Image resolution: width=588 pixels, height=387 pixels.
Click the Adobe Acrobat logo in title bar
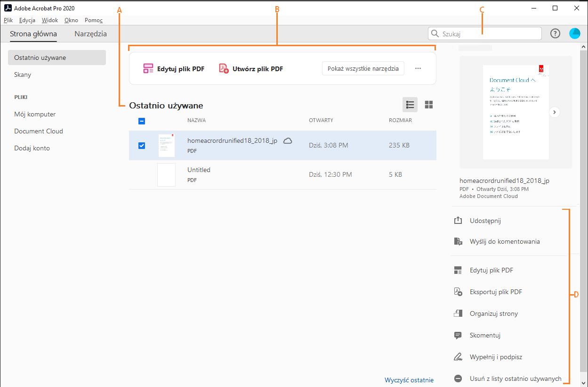8,8
